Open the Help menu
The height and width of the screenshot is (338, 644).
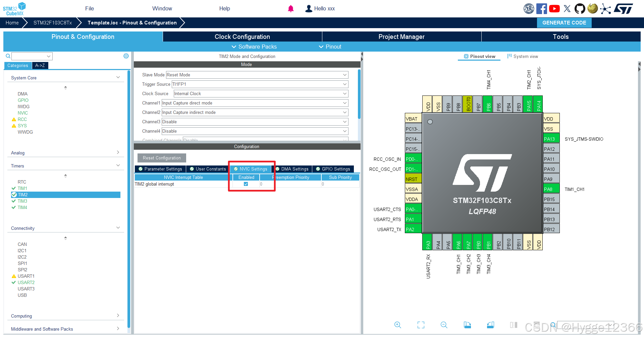[x=225, y=9]
